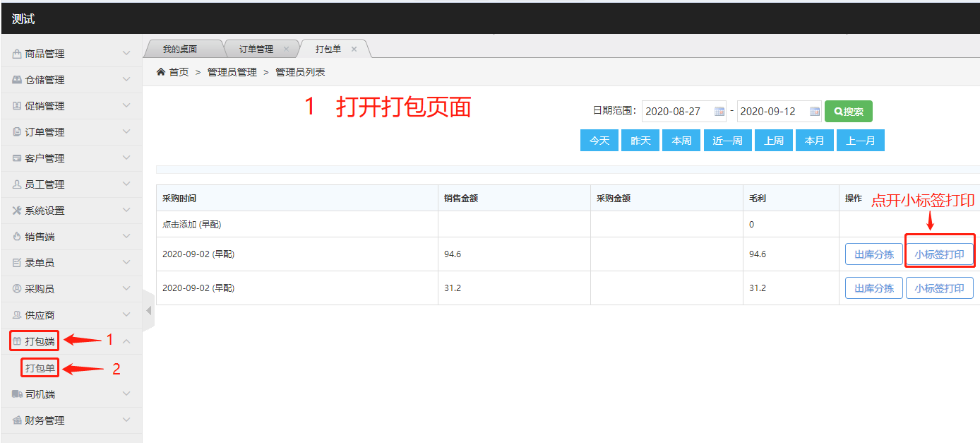Collapse the 打包端 menu chevron

[x=126, y=341]
